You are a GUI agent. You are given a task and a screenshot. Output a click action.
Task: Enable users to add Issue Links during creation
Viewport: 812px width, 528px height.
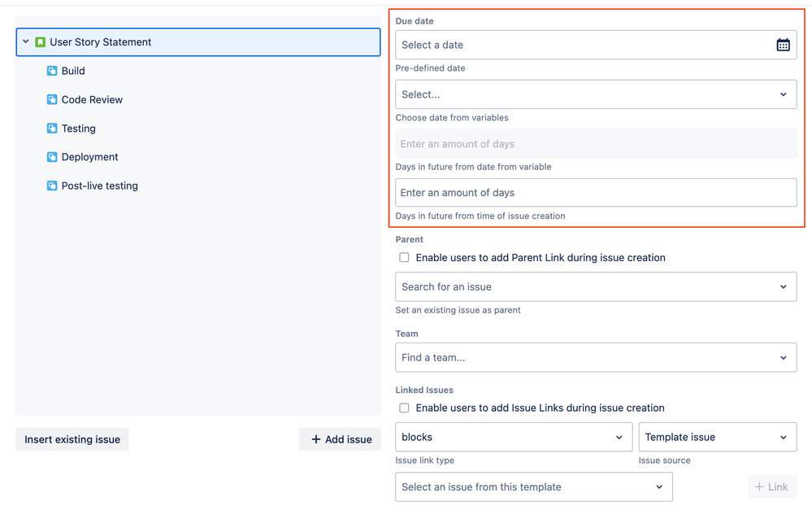click(x=404, y=408)
